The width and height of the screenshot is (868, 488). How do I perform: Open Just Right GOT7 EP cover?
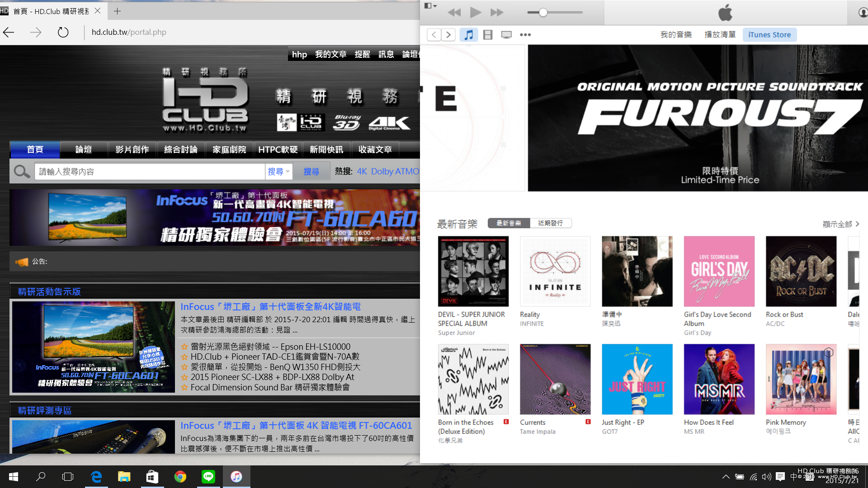point(637,379)
